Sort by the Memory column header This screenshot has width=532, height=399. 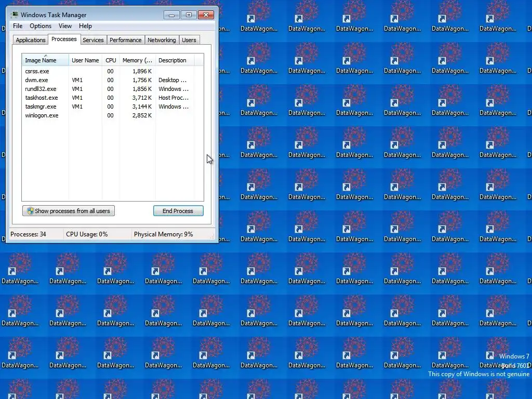137,60
